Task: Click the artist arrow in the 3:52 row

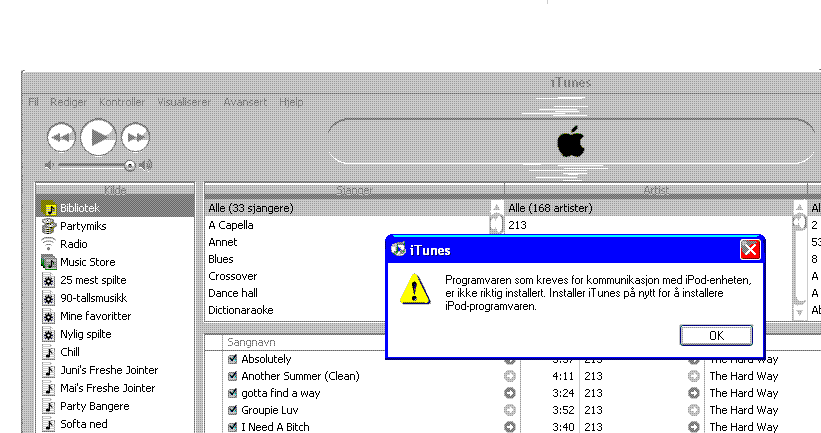Action: click(x=694, y=410)
